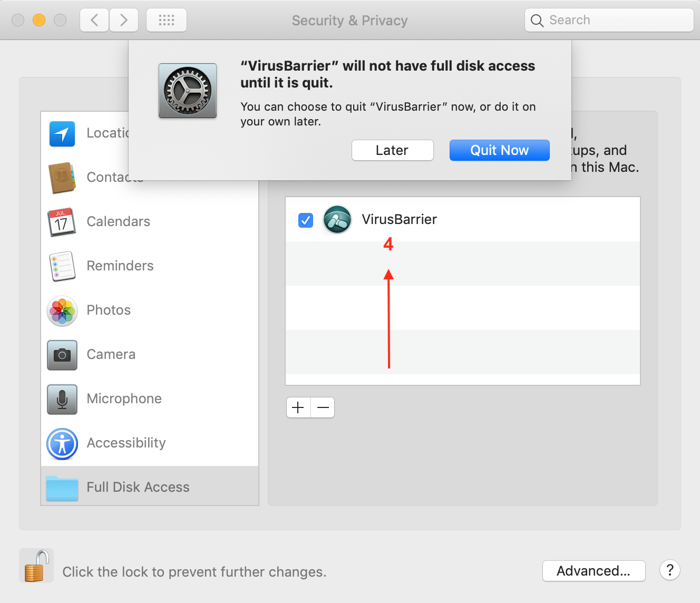Open the Advanced... settings button

[x=594, y=571]
